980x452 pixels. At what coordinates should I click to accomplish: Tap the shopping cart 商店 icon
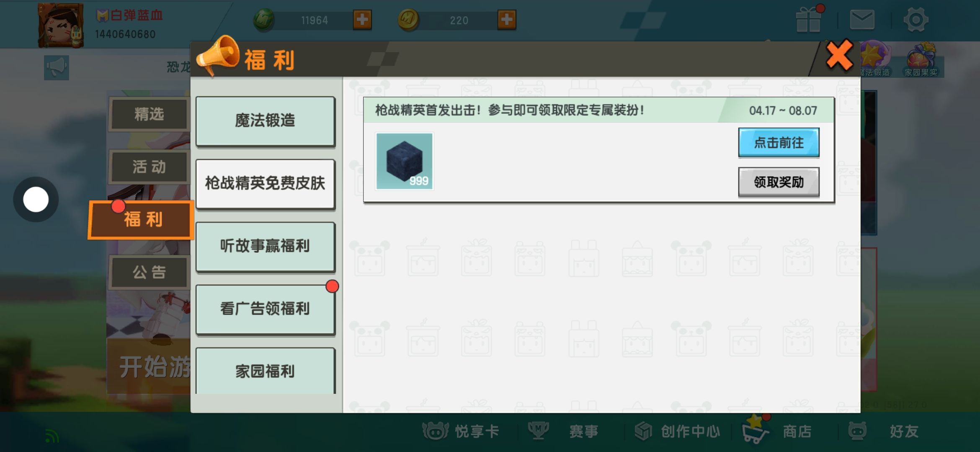click(x=756, y=429)
